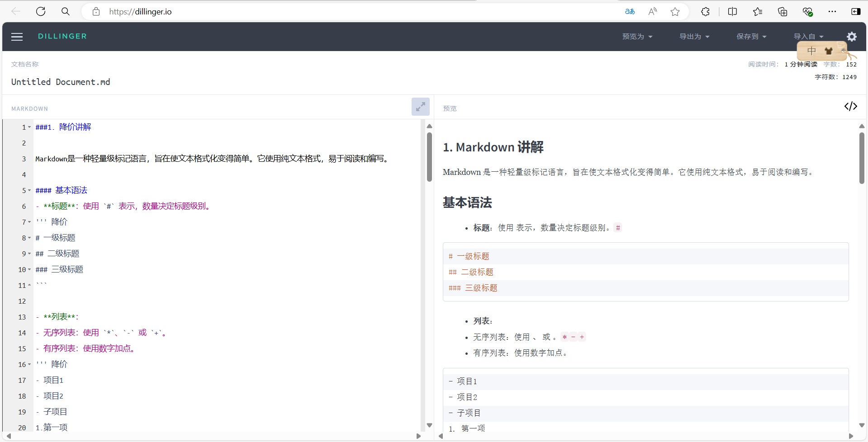Collapse the fold arrow on editor line 16
Viewport: 868px width, 442px height.
pos(29,364)
